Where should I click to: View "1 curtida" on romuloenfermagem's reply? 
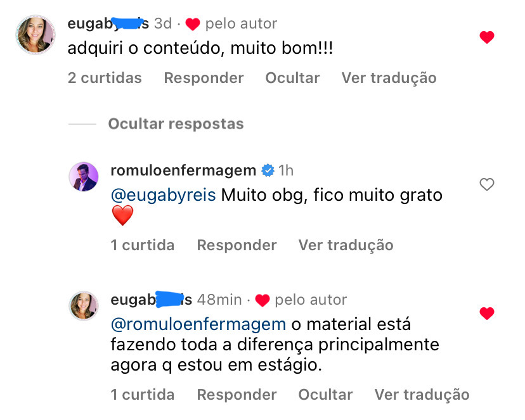coord(142,245)
